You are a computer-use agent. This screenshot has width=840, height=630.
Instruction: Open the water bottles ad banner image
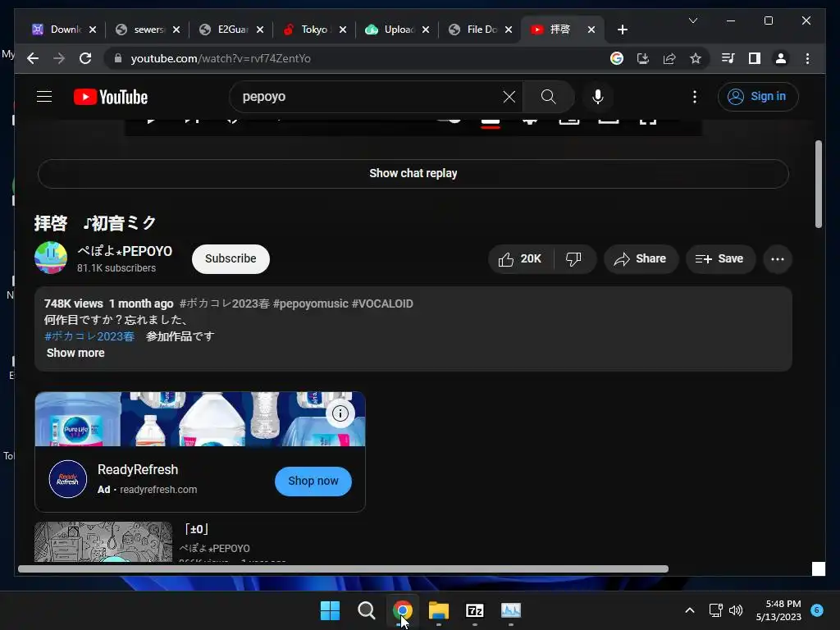click(x=200, y=419)
